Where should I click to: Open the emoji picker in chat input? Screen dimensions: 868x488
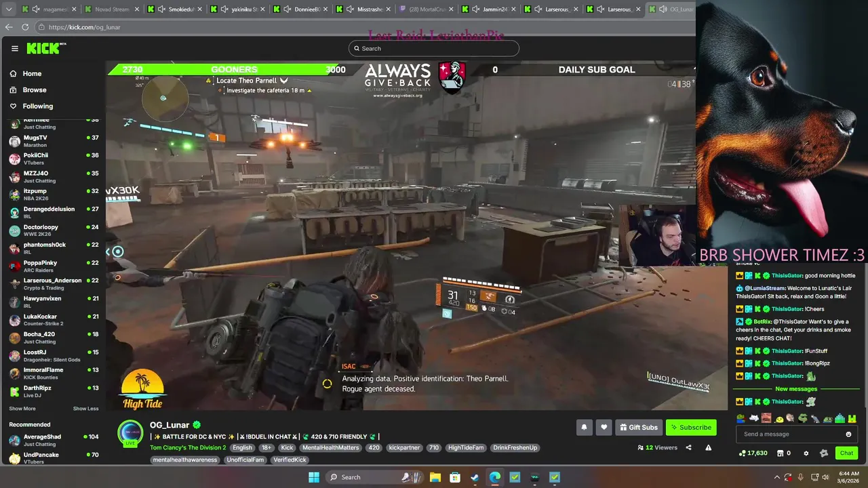848,434
